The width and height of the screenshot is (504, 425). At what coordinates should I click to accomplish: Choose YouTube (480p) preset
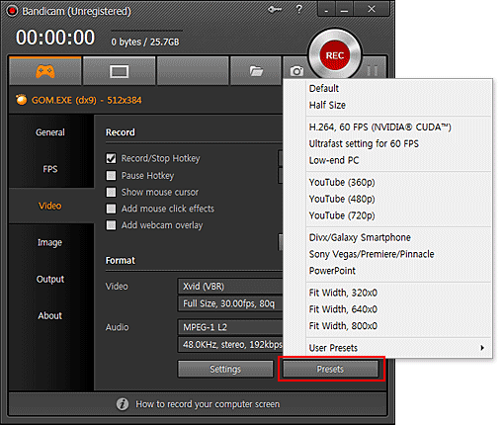pyautogui.click(x=399, y=199)
